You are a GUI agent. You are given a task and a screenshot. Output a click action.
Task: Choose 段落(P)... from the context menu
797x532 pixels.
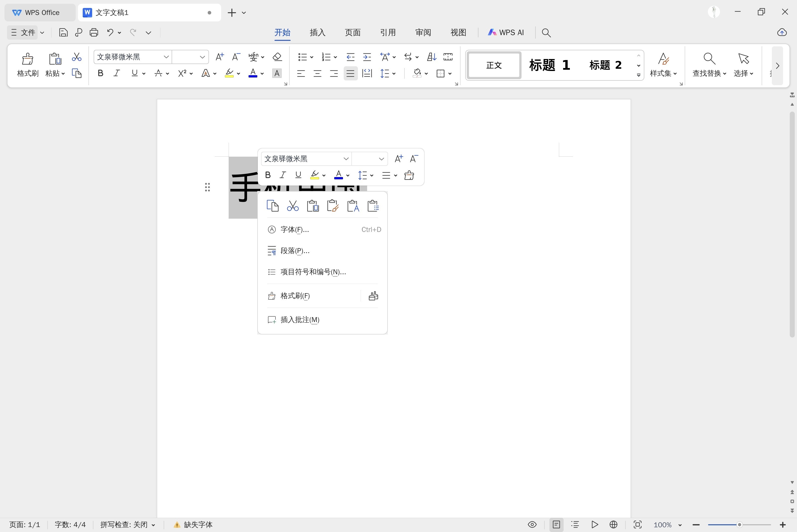click(295, 251)
